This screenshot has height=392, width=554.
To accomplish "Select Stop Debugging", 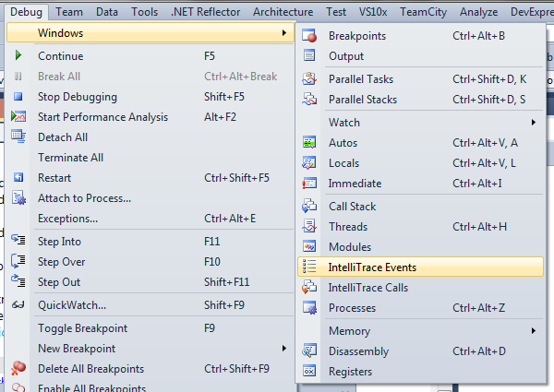I will click(78, 97).
